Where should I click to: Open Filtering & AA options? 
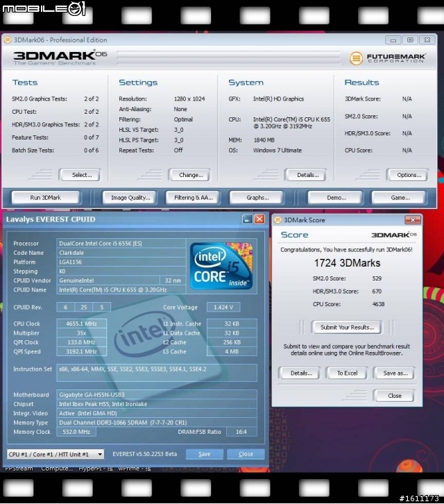click(x=194, y=198)
